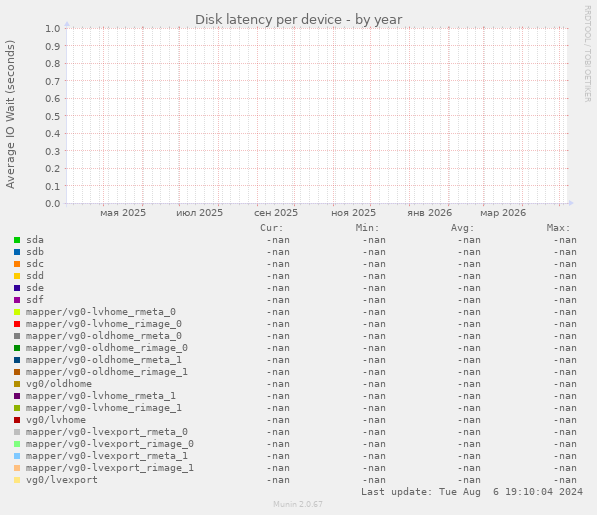Click mapper/vg0-oldhome_rmeta_0 label
The image size is (597, 515).
pyautogui.click(x=104, y=336)
